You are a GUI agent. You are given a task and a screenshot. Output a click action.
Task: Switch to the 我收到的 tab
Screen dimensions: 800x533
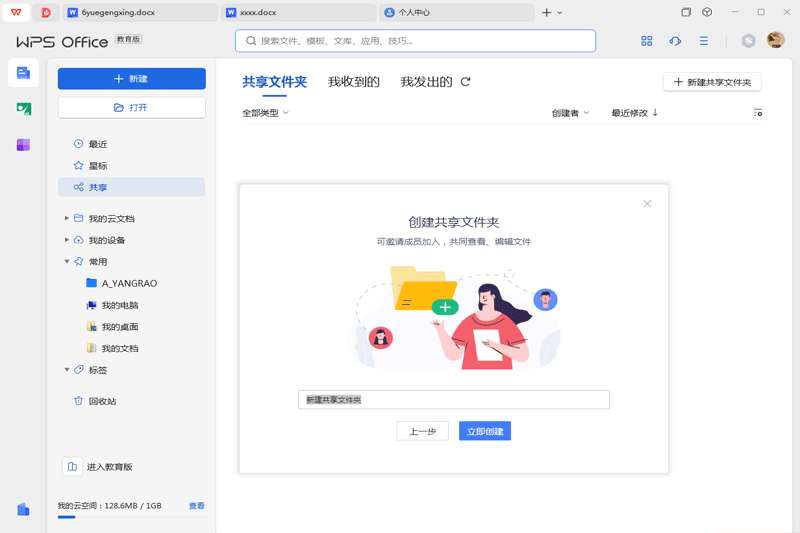pyautogui.click(x=354, y=82)
